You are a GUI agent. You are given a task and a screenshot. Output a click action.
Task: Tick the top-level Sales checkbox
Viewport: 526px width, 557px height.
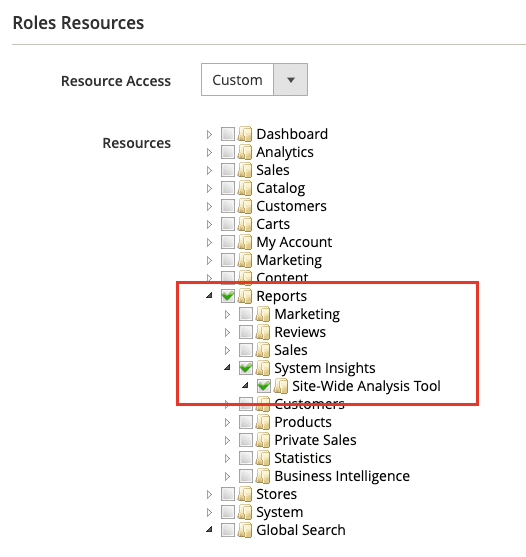click(x=228, y=170)
